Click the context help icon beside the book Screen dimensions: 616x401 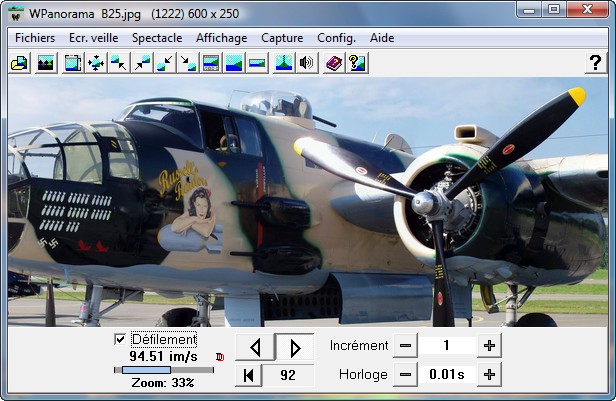356,63
